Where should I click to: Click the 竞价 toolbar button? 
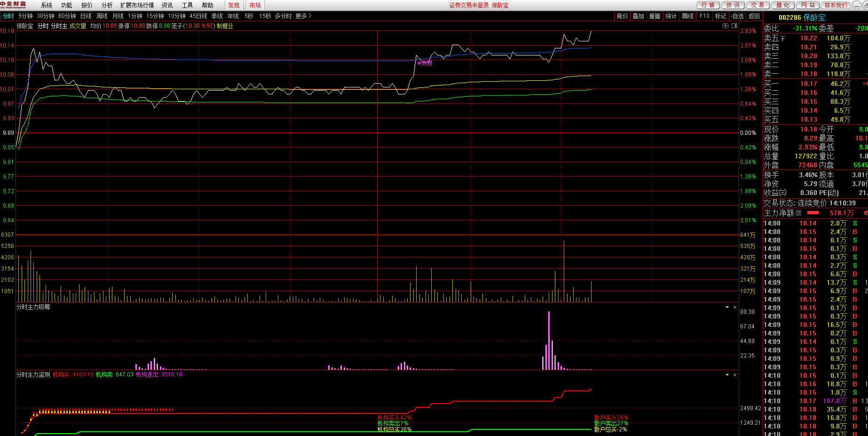tap(622, 16)
